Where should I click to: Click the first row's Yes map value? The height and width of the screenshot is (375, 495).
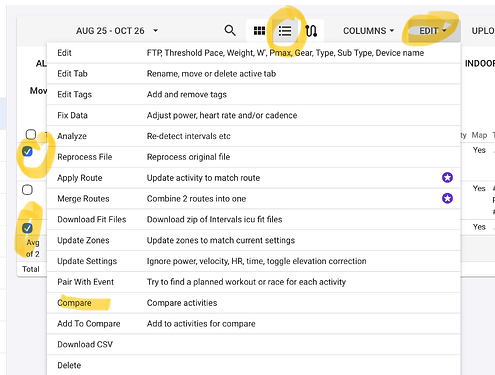click(479, 150)
